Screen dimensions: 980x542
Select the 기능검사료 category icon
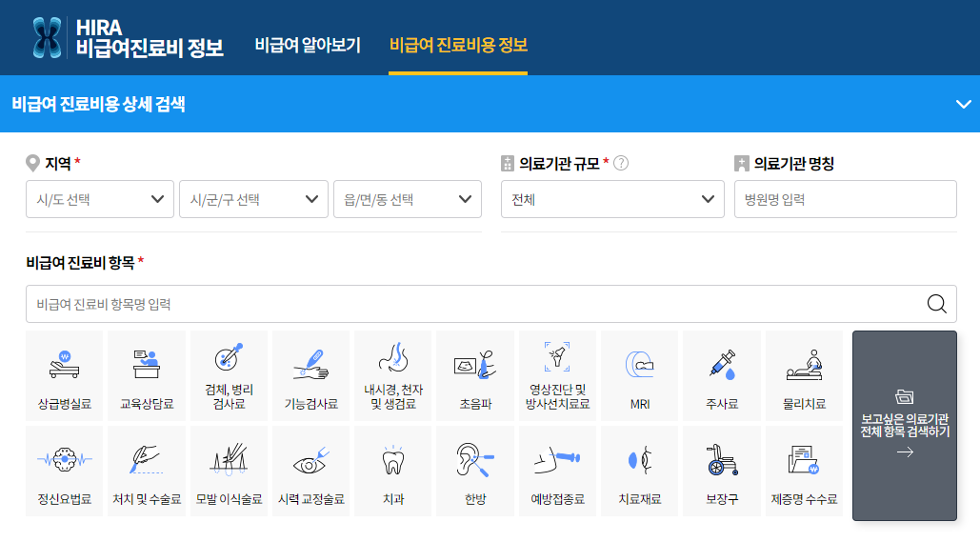[x=311, y=375]
